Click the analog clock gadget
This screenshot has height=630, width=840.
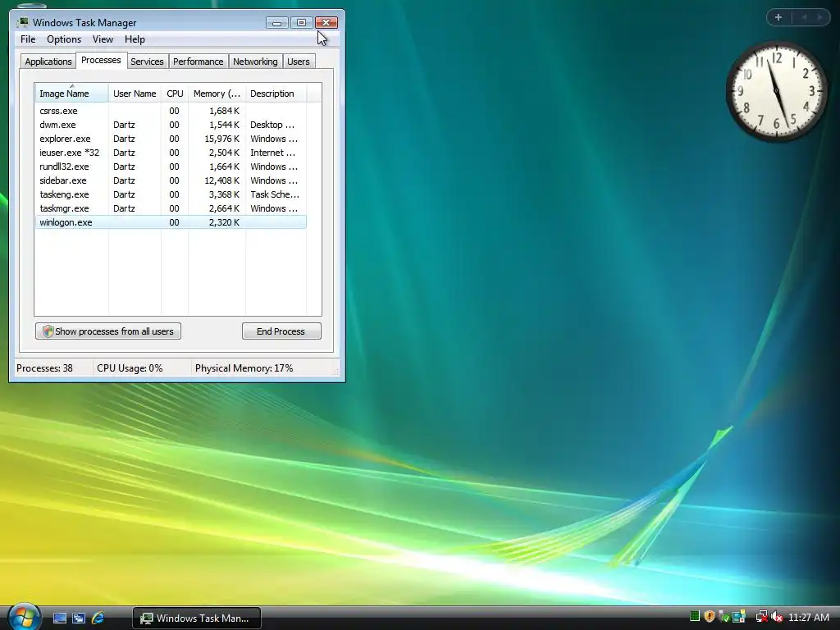tap(776, 92)
